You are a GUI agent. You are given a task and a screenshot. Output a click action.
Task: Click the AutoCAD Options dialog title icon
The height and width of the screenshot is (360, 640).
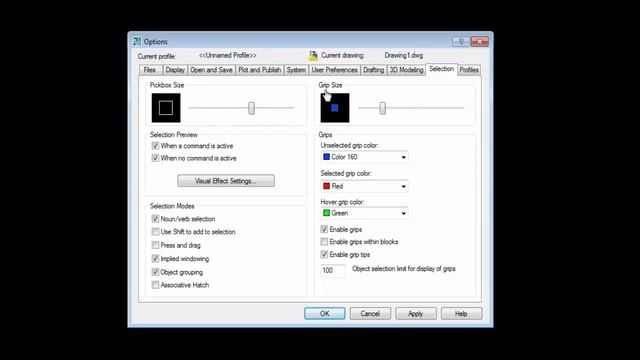coord(137,41)
